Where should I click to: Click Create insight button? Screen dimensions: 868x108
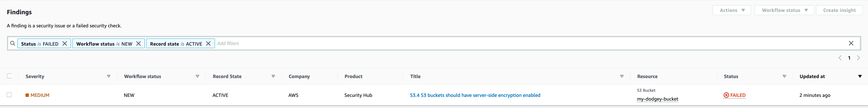coord(839,10)
